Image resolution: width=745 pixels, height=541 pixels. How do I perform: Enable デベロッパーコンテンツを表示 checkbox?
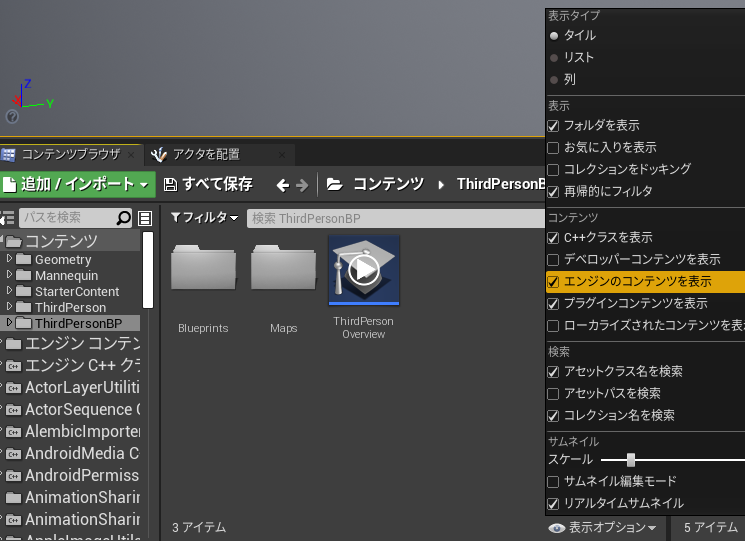click(553, 260)
